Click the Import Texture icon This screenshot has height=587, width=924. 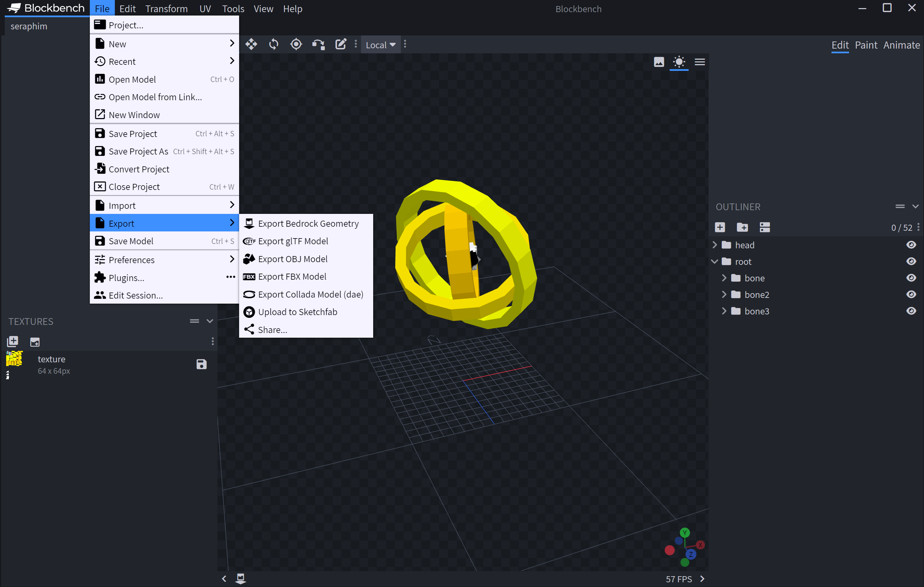[x=12, y=341]
